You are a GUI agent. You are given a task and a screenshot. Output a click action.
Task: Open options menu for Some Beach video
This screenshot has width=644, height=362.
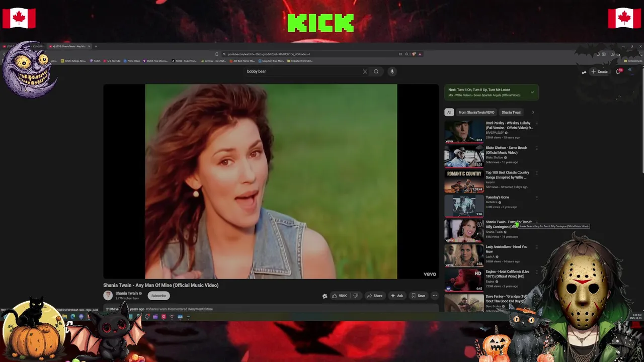click(x=537, y=148)
